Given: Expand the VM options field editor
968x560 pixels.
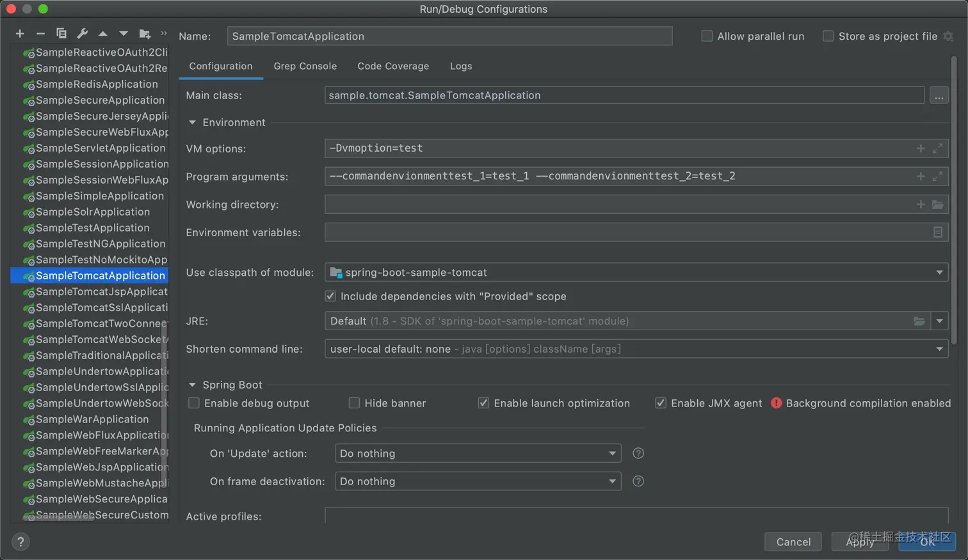Looking at the screenshot, I should [x=937, y=148].
